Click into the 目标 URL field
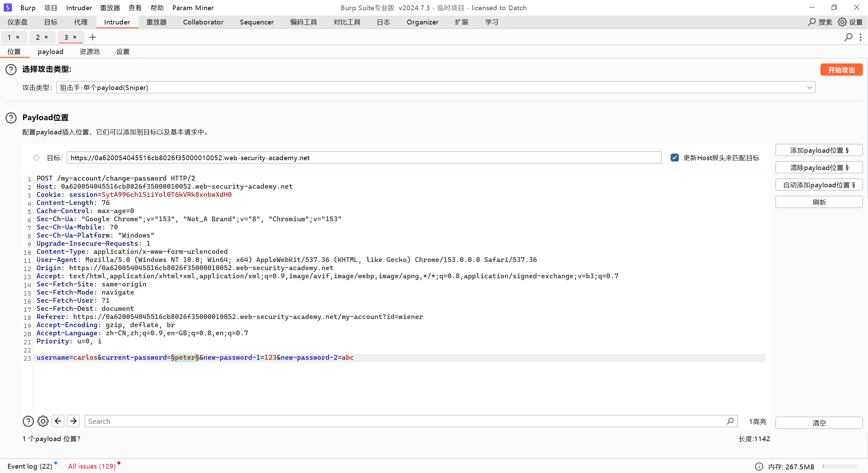This screenshot has width=868, height=473. [364, 158]
